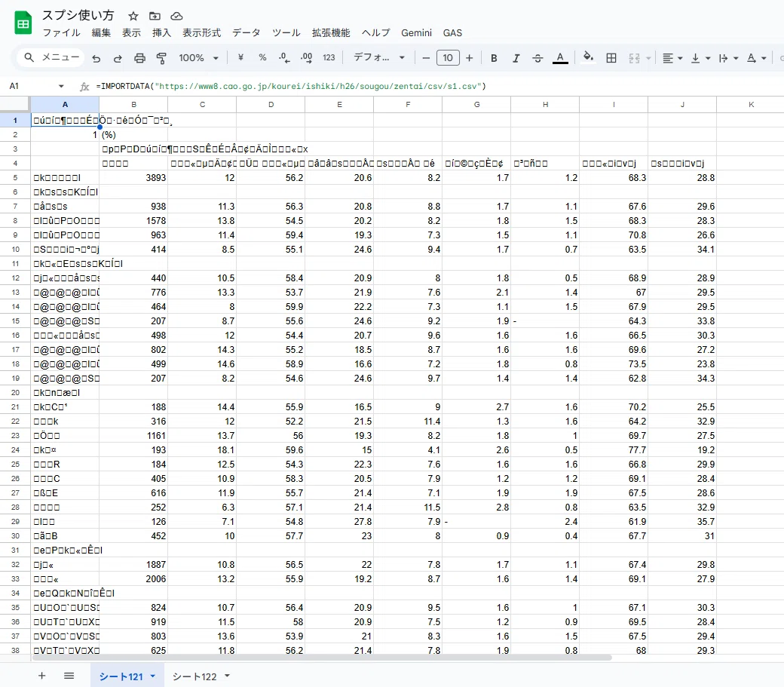Click the horizontal scrollbar
The image size is (784, 687).
[x=321, y=658]
